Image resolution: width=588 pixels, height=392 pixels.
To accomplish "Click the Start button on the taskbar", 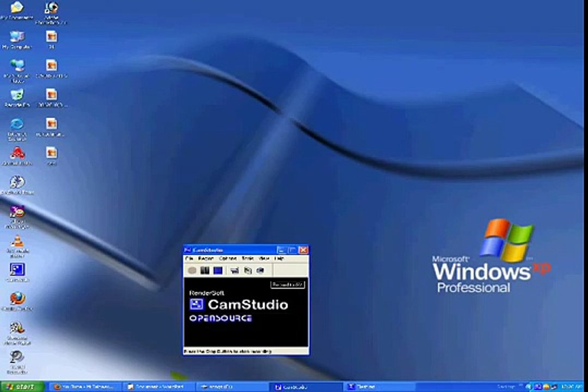I will click(x=22, y=387).
